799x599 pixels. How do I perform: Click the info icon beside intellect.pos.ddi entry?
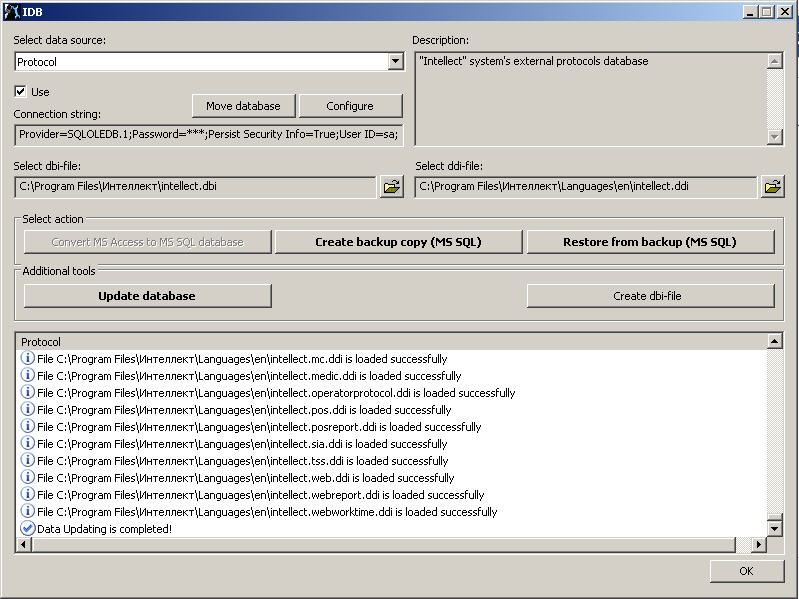28,410
